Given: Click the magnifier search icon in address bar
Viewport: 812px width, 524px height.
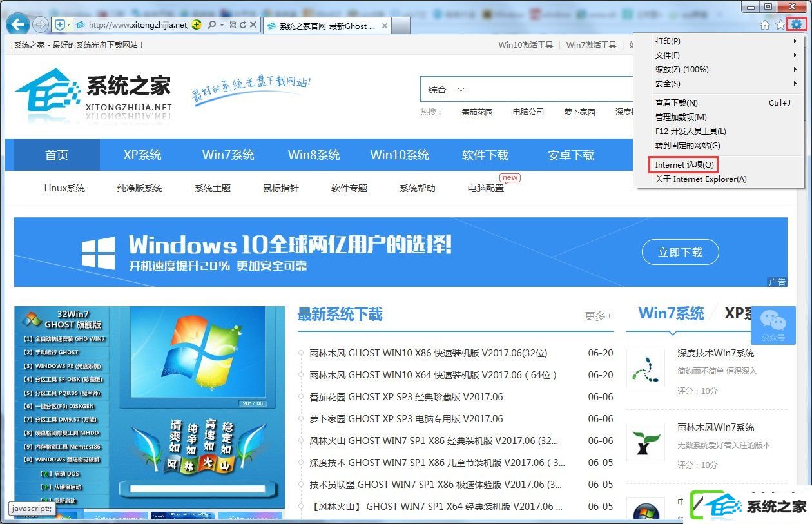Looking at the screenshot, I should pyautogui.click(x=211, y=24).
